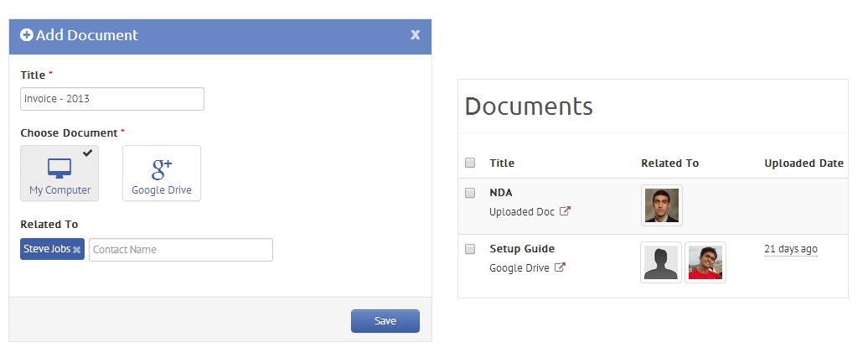Viewport: 868px width, 363px height.
Task: Click the Save button
Action: click(x=385, y=321)
